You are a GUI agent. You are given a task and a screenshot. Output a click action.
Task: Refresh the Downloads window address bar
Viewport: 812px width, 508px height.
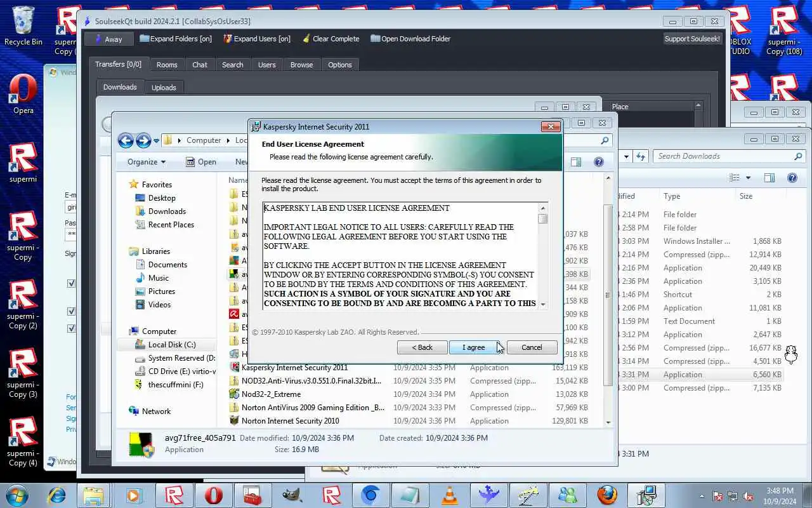point(641,156)
